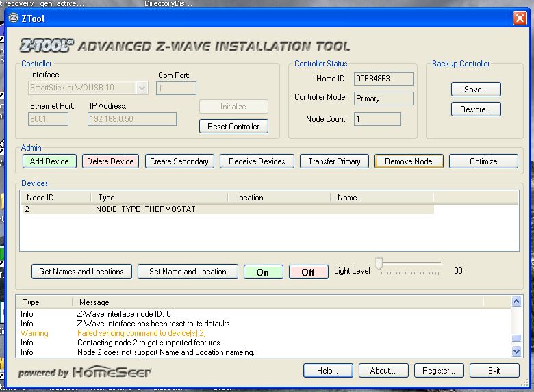
Task: Click Save... under Backup Controller
Action: click(476, 90)
